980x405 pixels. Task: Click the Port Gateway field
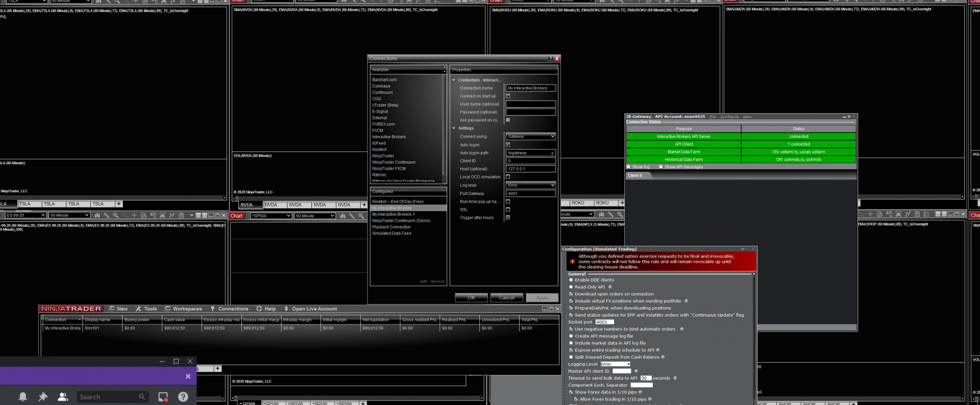[x=531, y=193]
